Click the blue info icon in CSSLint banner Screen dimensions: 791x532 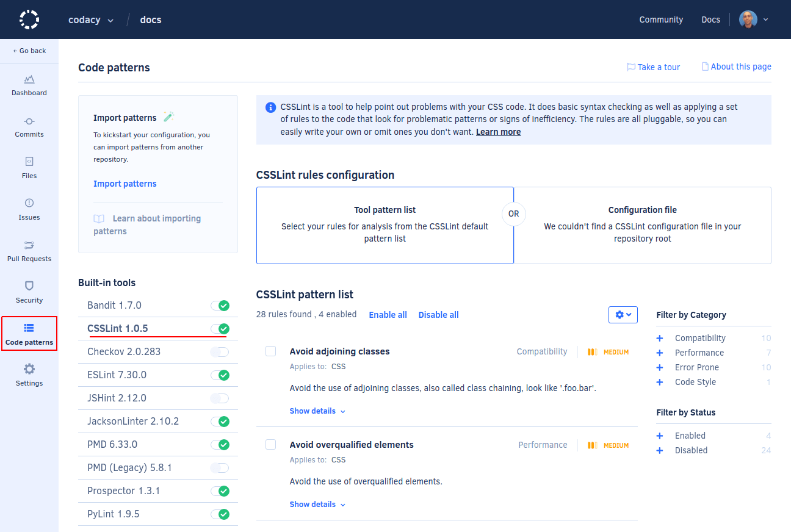click(x=270, y=107)
